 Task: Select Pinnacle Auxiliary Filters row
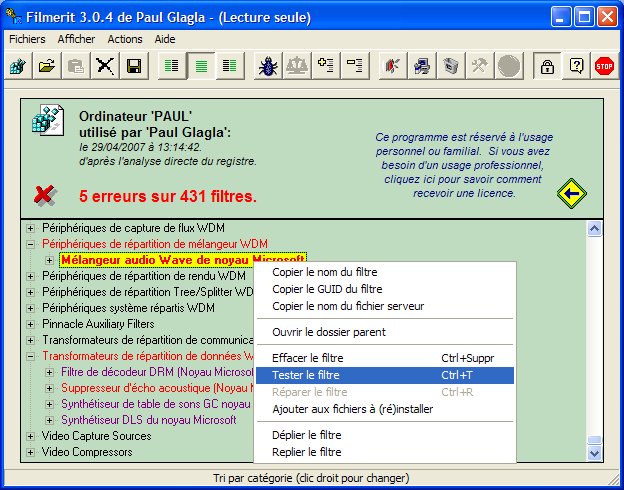pos(98,324)
